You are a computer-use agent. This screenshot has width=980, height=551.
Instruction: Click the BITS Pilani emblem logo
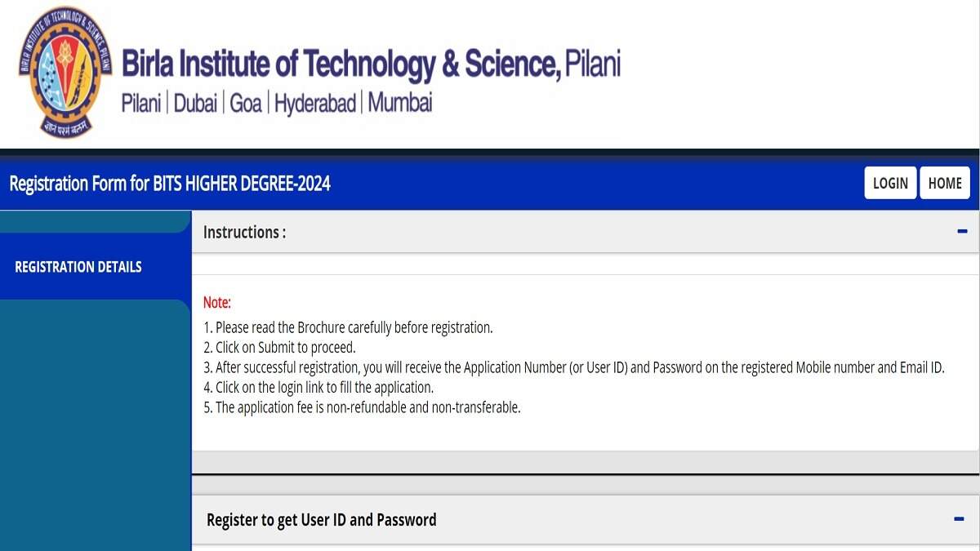click(x=65, y=72)
